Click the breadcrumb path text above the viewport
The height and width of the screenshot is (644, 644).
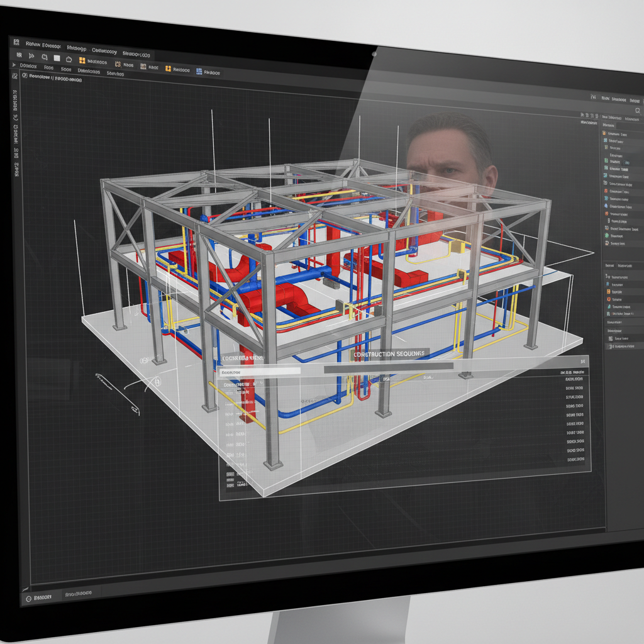[x=55, y=78]
